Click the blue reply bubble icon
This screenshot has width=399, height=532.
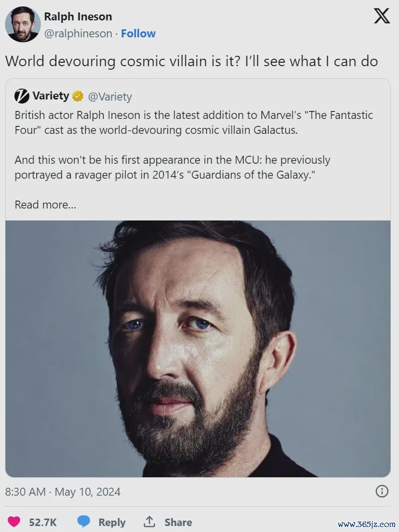84,522
